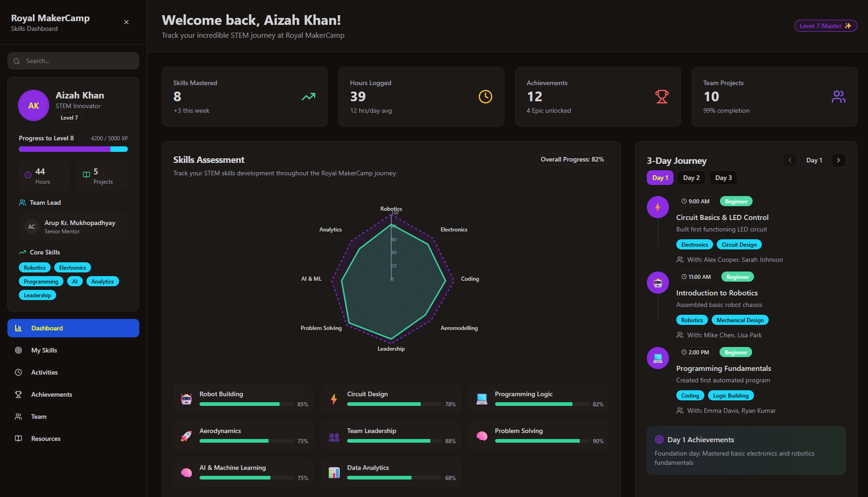Click the robot icon beside Robot Building

click(186, 398)
